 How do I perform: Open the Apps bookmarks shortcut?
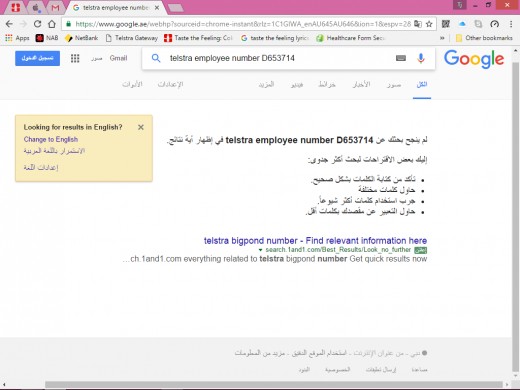(17, 38)
